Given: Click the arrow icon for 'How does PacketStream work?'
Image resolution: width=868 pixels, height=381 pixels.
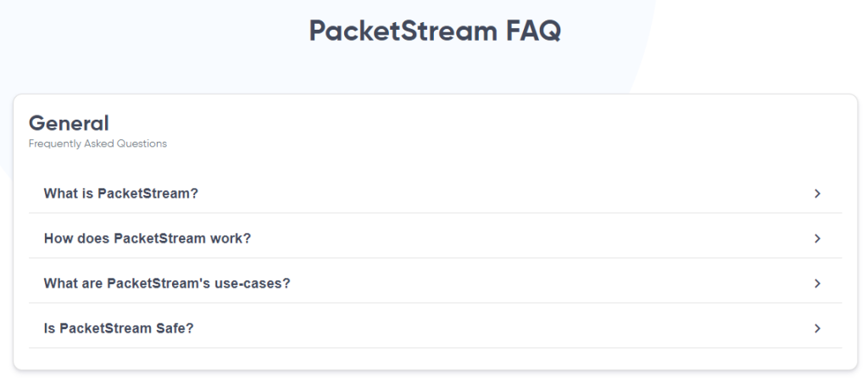Looking at the screenshot, I should [817, 238].
